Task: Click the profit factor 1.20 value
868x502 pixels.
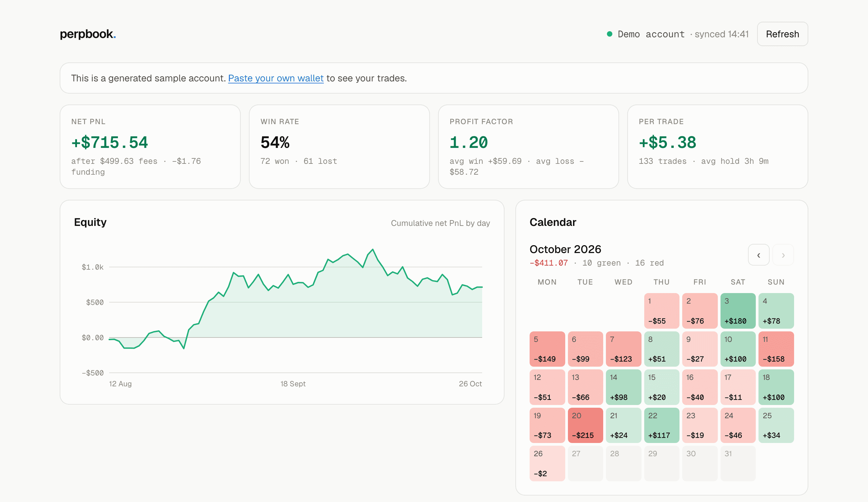Action: (x=469, y=142)
